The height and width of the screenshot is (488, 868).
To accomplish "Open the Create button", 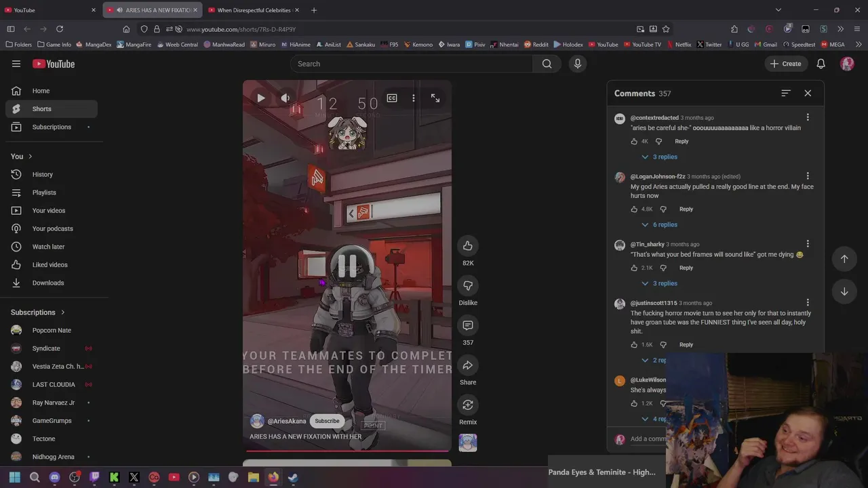I will (785, 64).
